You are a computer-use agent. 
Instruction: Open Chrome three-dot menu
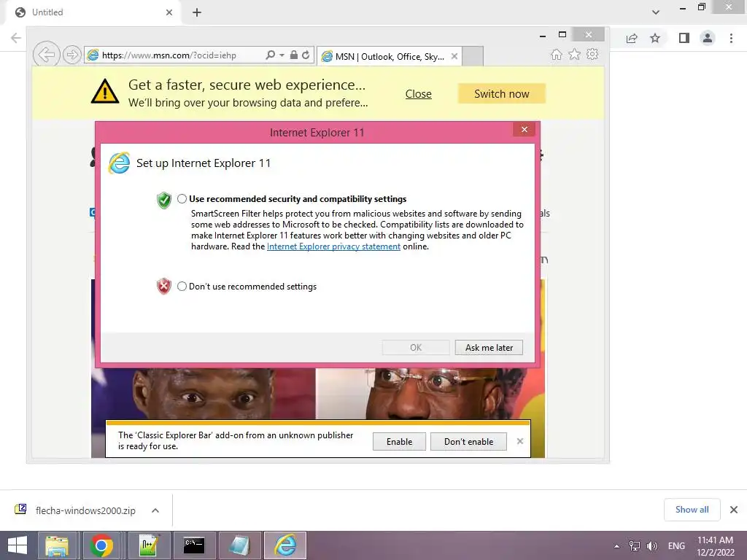click(x=731, y=38)
